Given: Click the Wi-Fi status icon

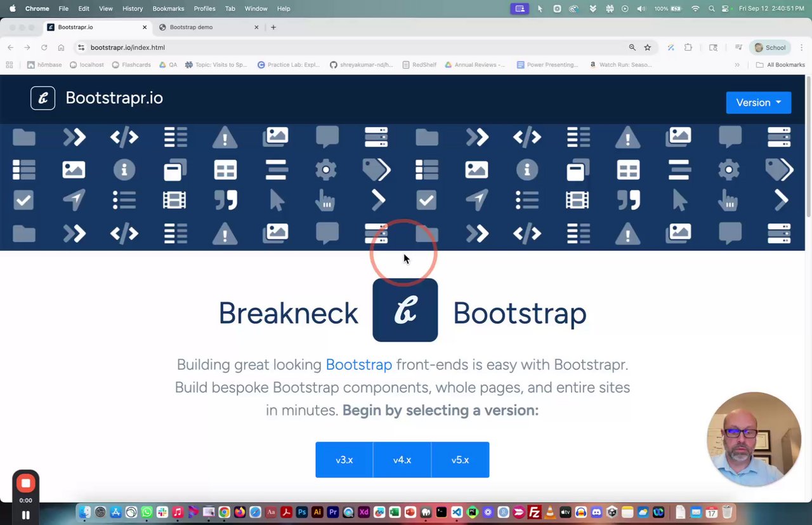Looking at the screenshot, I should [x=695, y=9].
